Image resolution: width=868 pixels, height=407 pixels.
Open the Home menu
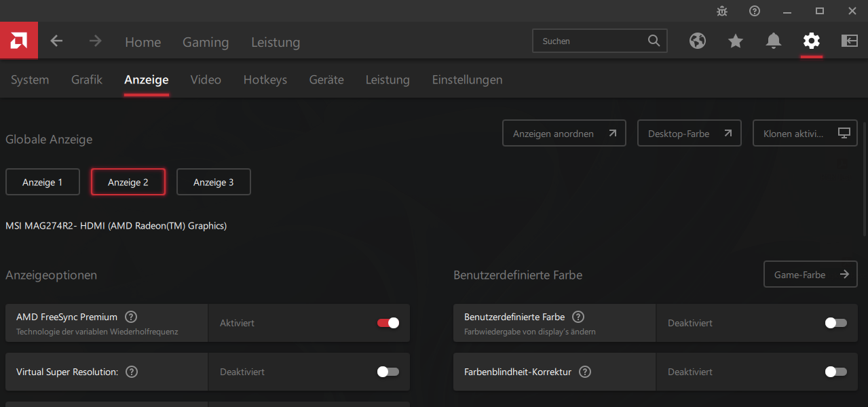pyautogui.click(x=143, y=42)
